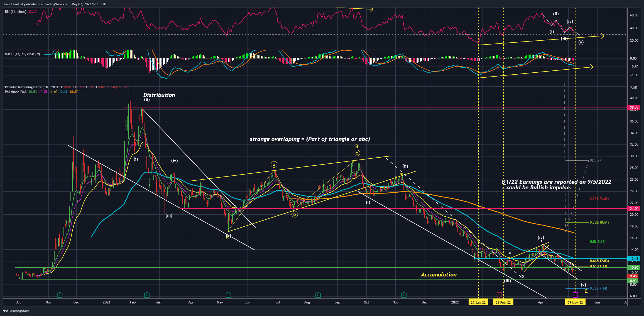The image size is (644, 316).
Task: Click the '2021' label on time axis
Action: pyautogui.click(x=106, y=302)
